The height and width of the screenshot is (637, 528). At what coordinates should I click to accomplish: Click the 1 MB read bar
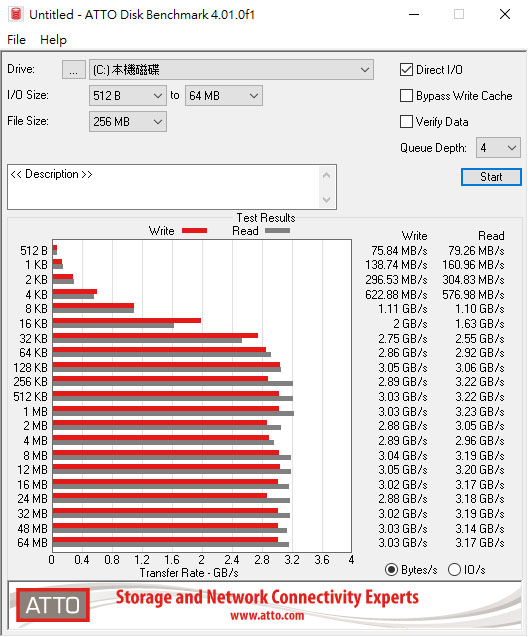(x=173, y=414)
